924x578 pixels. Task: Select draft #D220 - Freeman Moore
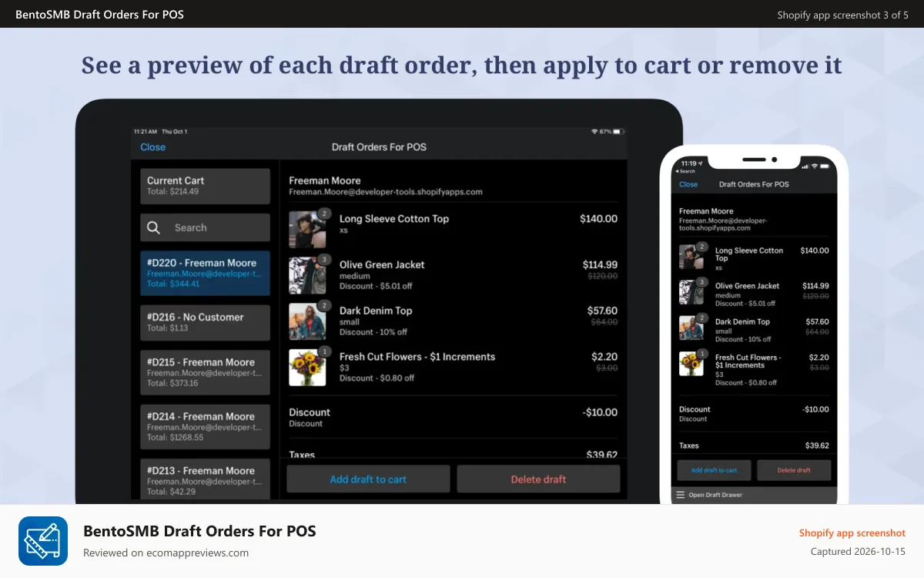coord(205,273)
